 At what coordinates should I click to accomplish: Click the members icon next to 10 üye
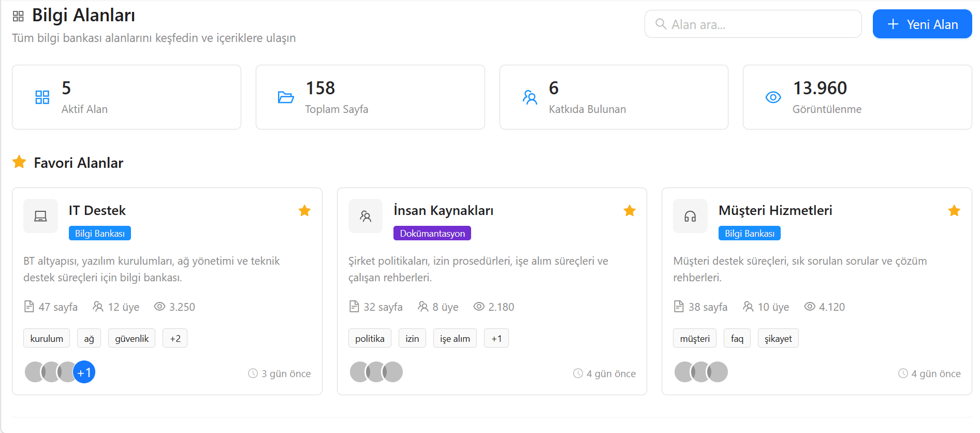pyautogui.click(x=748, y=307)
